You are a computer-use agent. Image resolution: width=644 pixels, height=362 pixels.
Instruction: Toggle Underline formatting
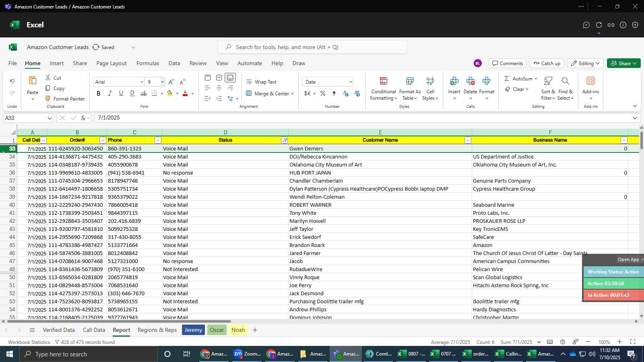pyautogui.click(x=121, y=93)
